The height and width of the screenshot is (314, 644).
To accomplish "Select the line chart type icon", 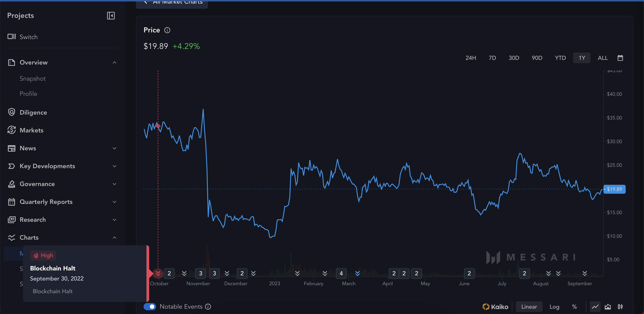I will coord(595,306).
